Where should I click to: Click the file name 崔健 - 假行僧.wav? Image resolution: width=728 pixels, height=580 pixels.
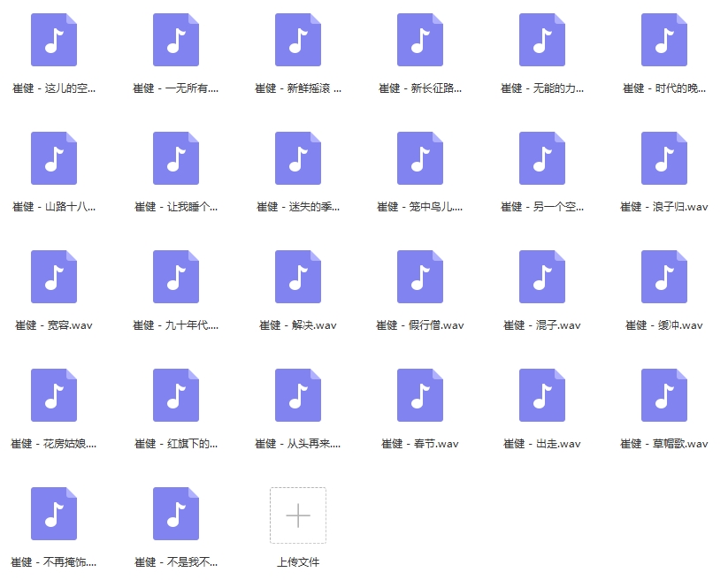click(420, 325)
